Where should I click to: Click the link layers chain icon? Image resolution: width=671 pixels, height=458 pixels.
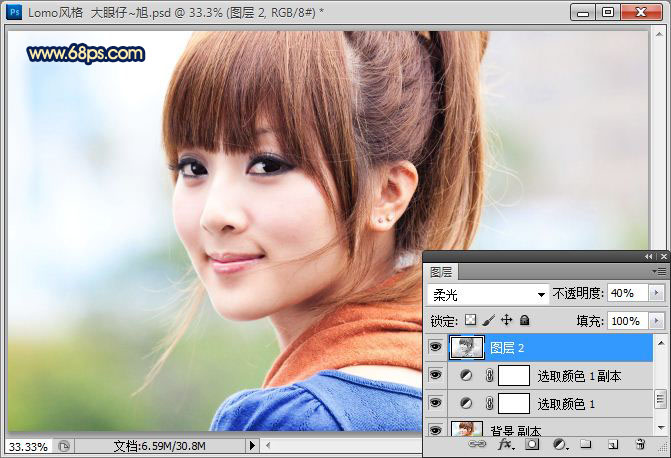(x=477, y=444)
